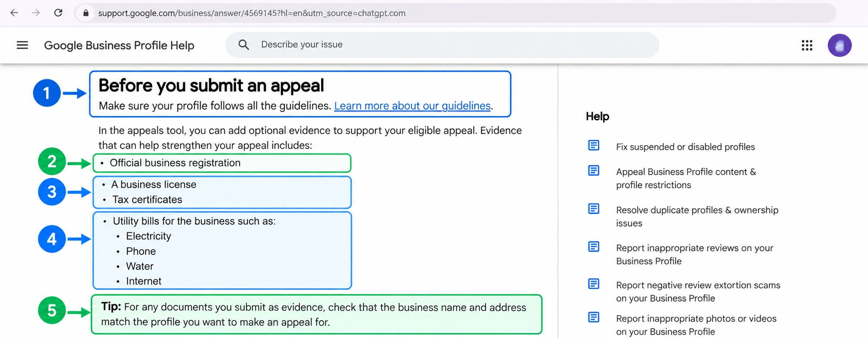
Task: Click the search magnifier icon
Action: [x=244, y=45]
